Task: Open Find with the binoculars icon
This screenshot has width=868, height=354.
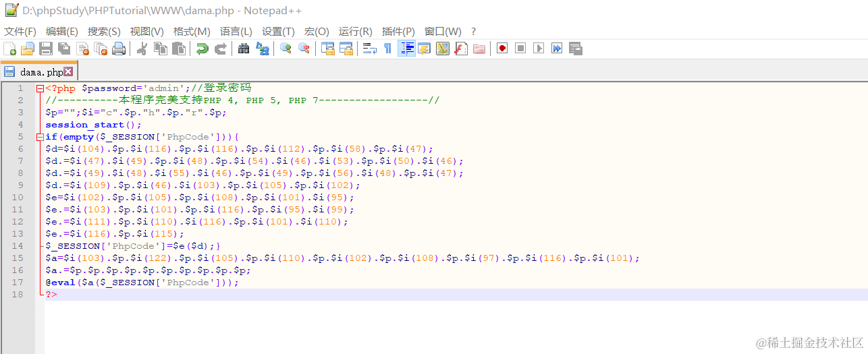Action: tap(244, 49)
